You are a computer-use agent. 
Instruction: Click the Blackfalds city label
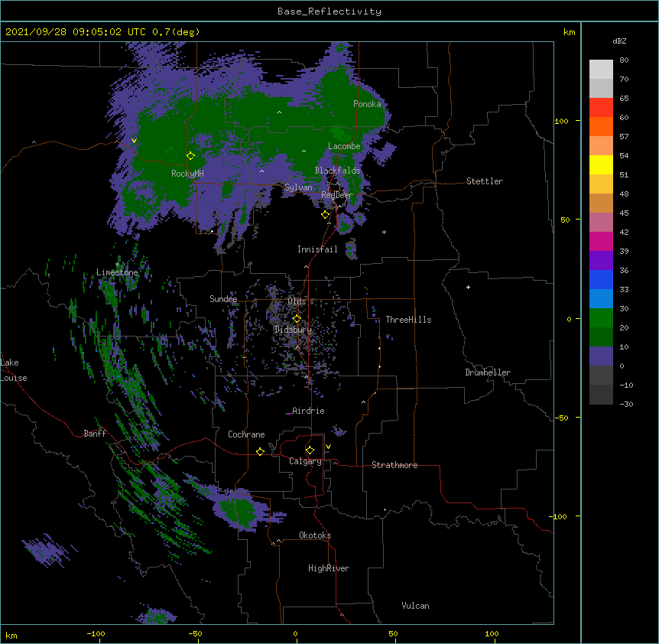coord(337,171)
